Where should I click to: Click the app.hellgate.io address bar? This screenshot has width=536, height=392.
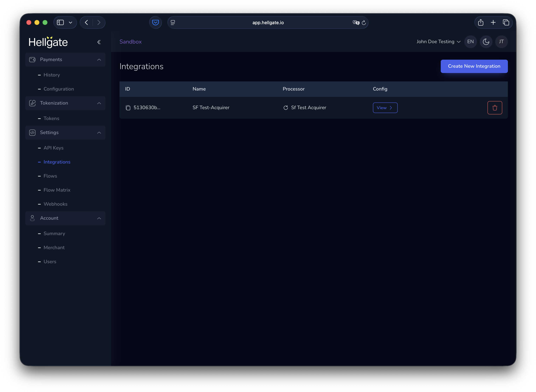[268, 22]
